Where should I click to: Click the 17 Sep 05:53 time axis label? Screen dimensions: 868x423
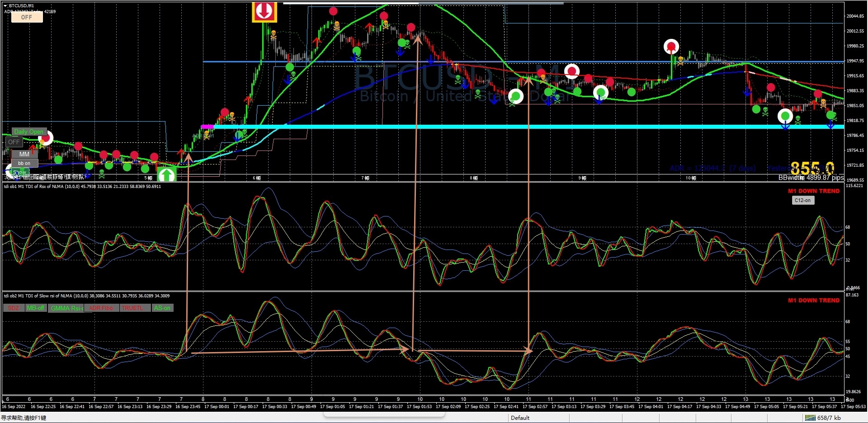tap(853, 407)
